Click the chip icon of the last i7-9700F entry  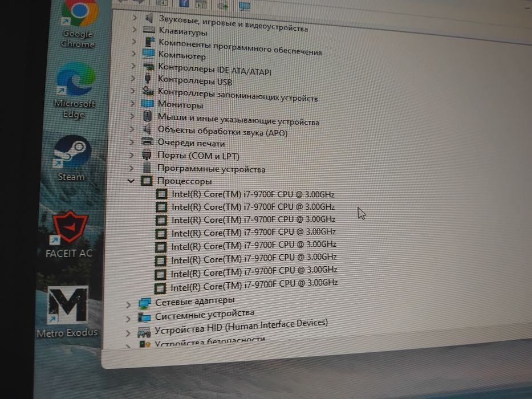tap(160, 288)
